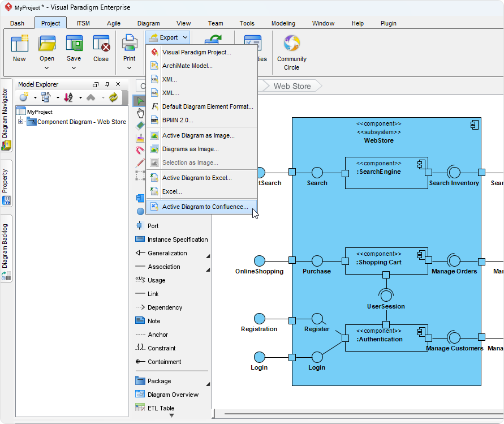Select the red pencil tool in palette

coord(140,163)
